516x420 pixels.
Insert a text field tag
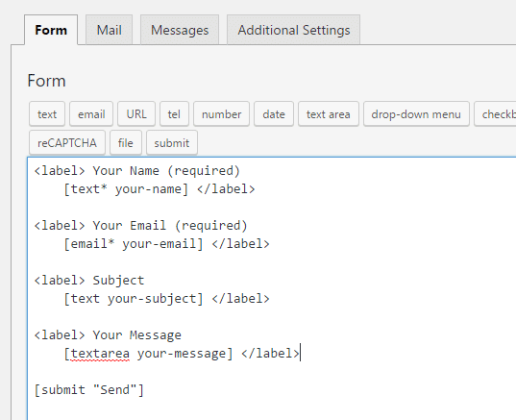pos(47,114)
